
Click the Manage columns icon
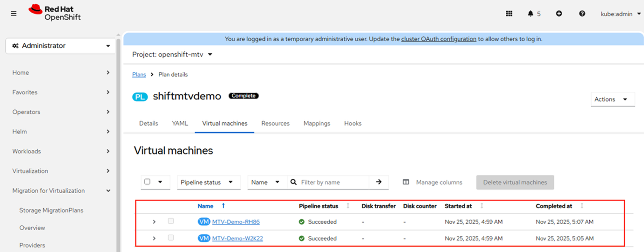click(406, 182)
